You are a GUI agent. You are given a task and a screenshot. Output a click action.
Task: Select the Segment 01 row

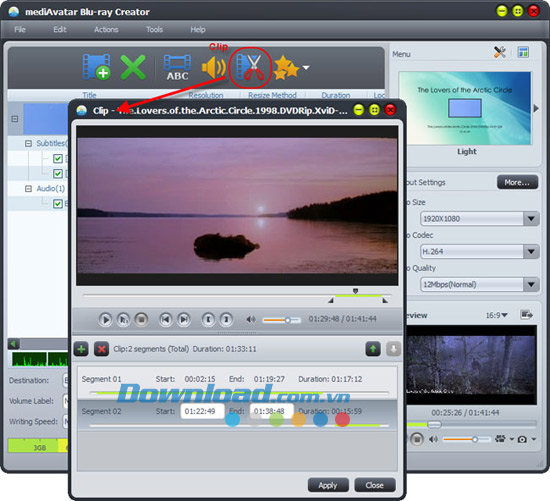[237, 383]
